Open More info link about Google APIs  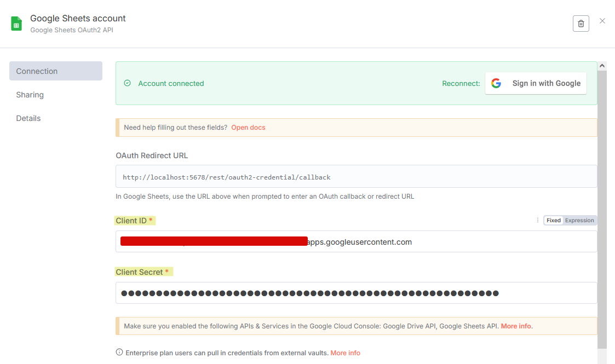point(516,326)
